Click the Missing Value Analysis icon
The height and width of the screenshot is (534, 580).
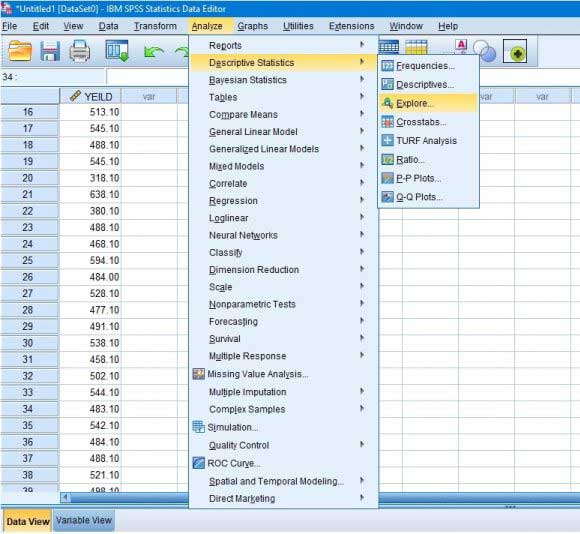(199, 374)
